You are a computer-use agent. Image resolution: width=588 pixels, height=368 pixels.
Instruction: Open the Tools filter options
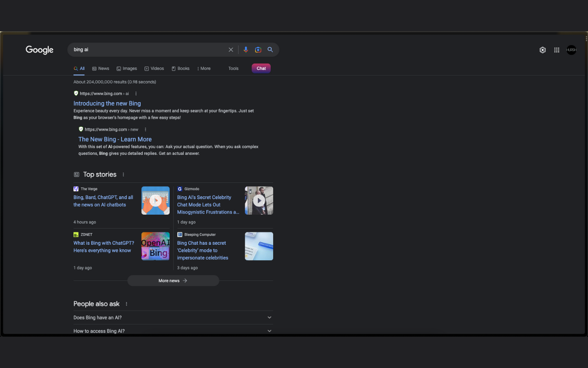(x=233, y=69)
